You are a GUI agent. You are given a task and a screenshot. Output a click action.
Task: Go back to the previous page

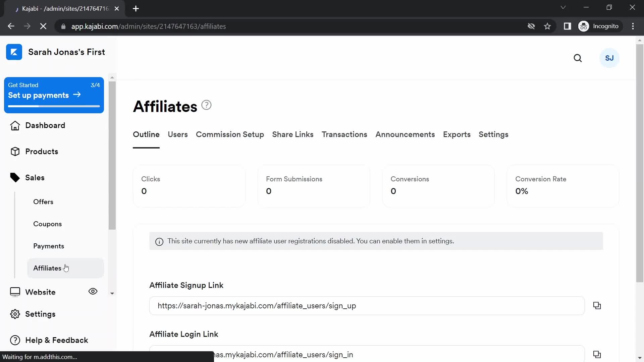[x=11, y=26]
